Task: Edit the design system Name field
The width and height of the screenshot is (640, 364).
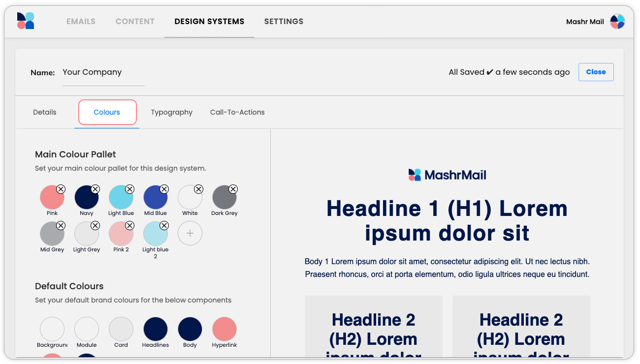Action: 103,72
